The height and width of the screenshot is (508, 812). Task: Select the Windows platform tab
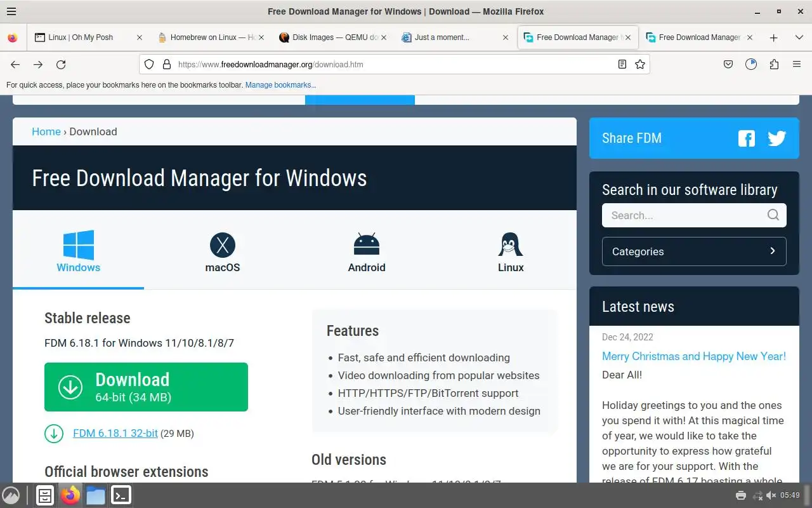(x=79, y=251)
